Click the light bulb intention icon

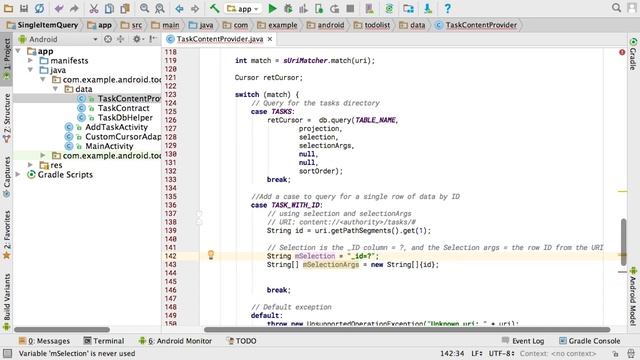[211, 255]
